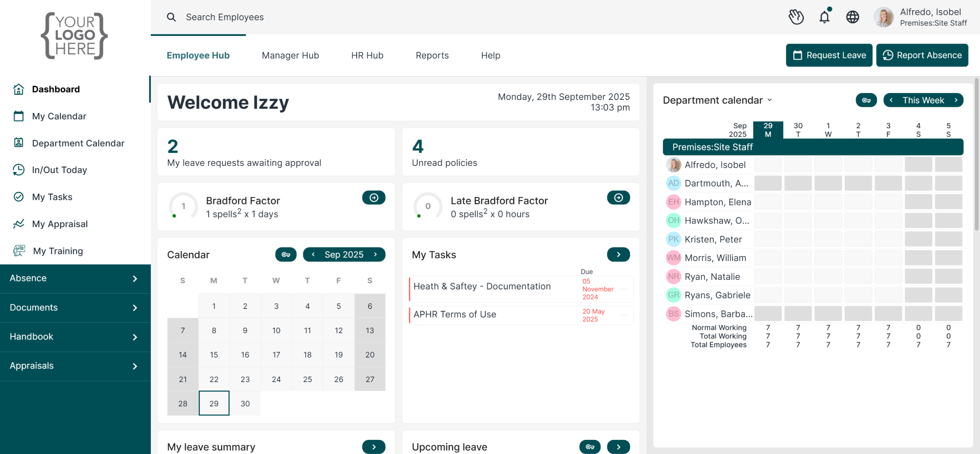This screenshot has width=980, height=454.
Task: Open My Tasks arrow button
Action: (618, 255)
